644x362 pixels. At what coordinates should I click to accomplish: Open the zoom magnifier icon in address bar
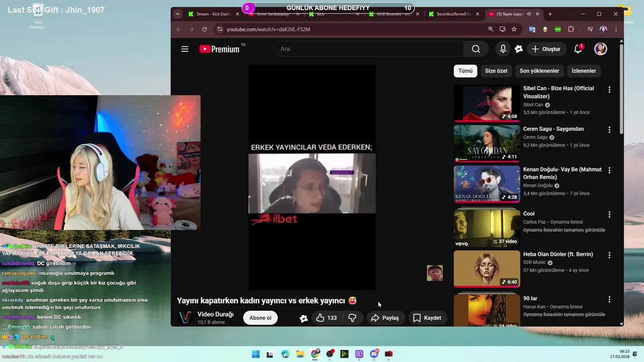(x=491, y=29)
